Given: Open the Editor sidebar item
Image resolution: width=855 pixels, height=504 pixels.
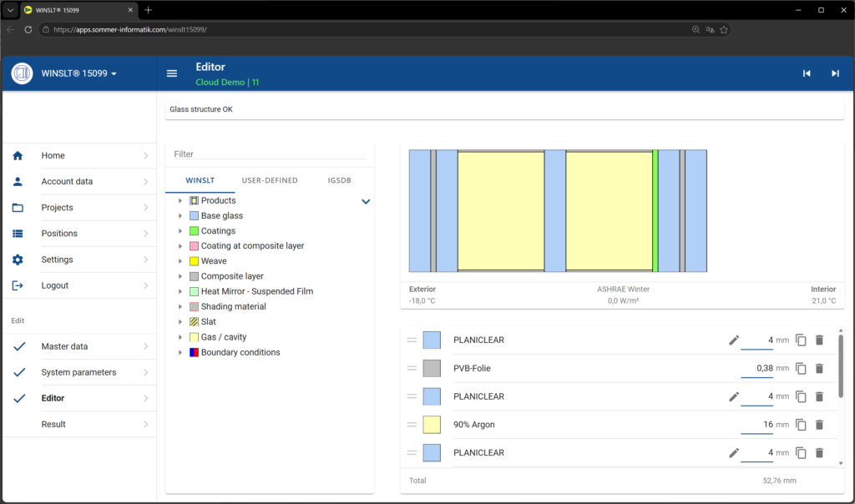Looking at the screenshot, I should click(x=79, y=398).
